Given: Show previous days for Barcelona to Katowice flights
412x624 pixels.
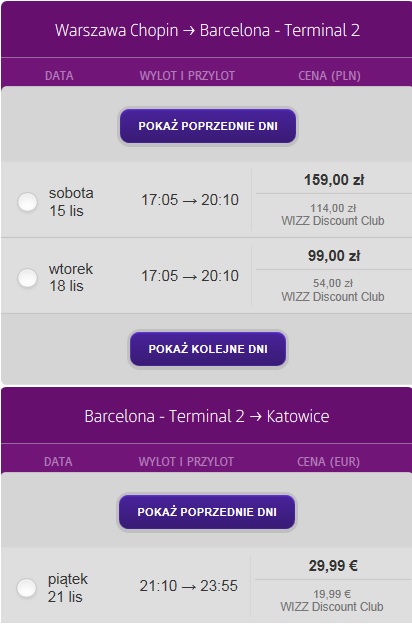Looking at the screenshot, I should click(x=207, y=512).
